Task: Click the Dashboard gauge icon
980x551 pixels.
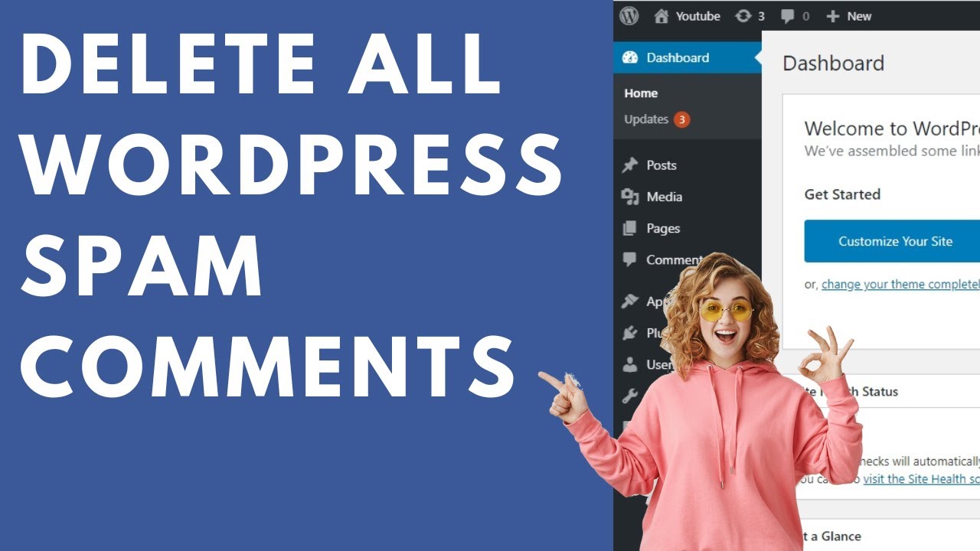Action: click(x=630, y=57)
